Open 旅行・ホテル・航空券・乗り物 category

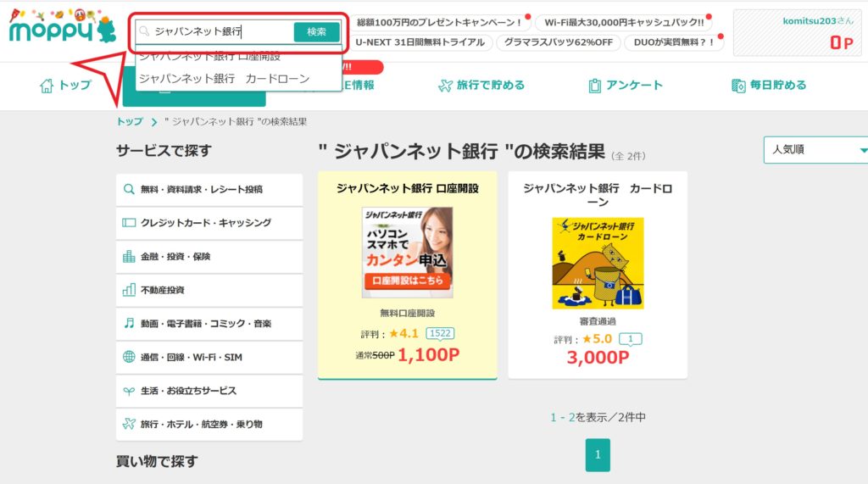pyautogui.click(x=209, y=424)
